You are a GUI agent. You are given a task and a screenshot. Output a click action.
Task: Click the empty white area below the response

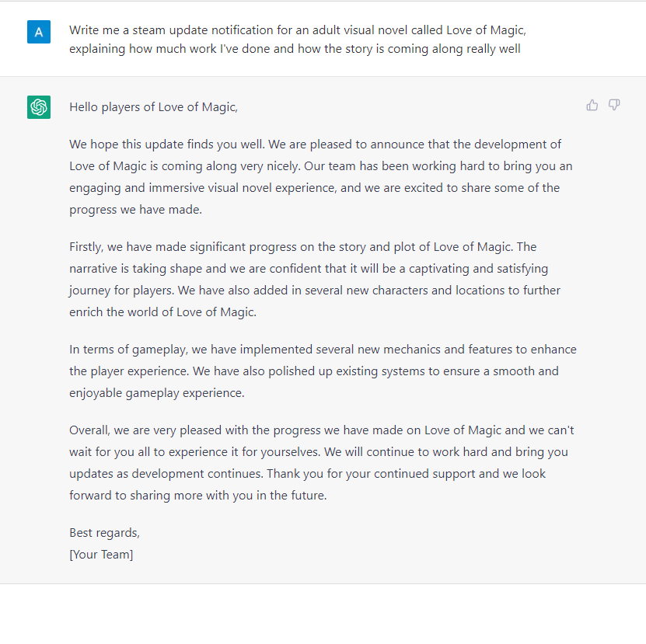point(323,614)
